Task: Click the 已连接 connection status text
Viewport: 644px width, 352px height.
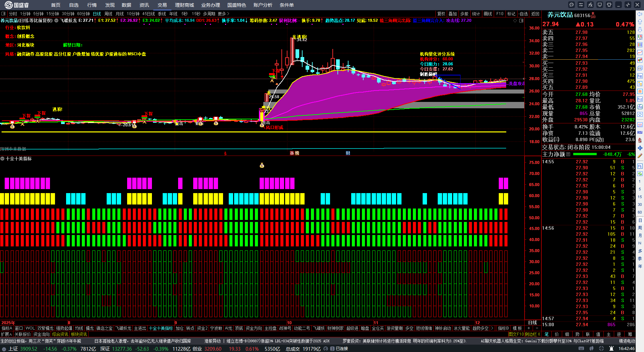Action: pyautogui.click(x=342, y=349)
